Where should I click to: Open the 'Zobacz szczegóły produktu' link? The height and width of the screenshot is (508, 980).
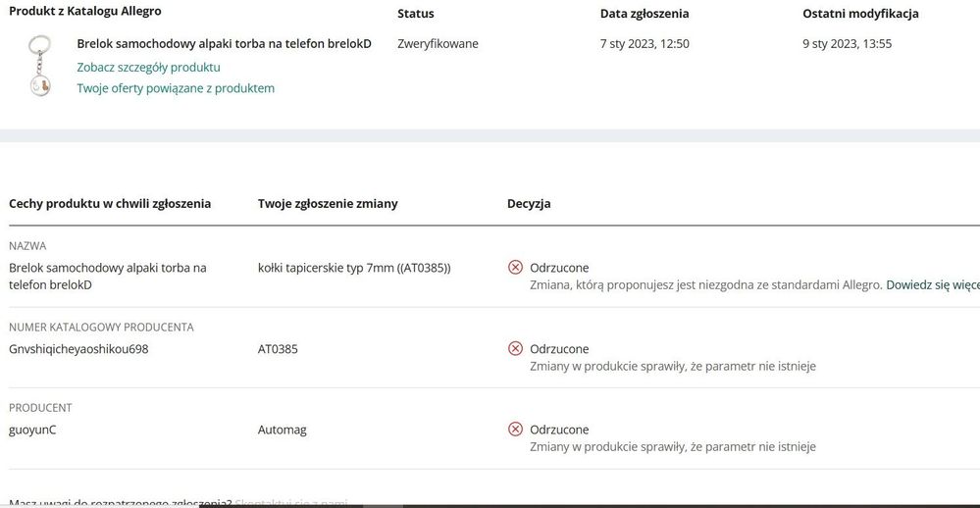(x=148, y=67)
